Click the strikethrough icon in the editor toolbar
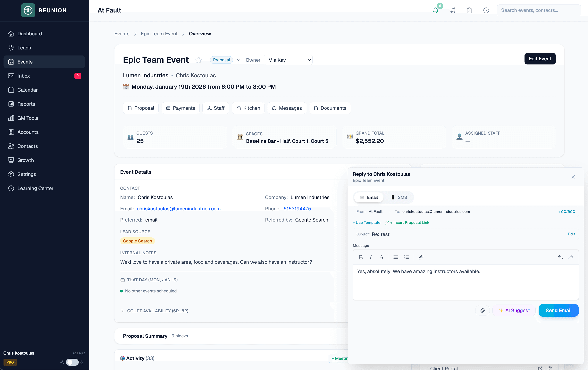 pos(382,257)
